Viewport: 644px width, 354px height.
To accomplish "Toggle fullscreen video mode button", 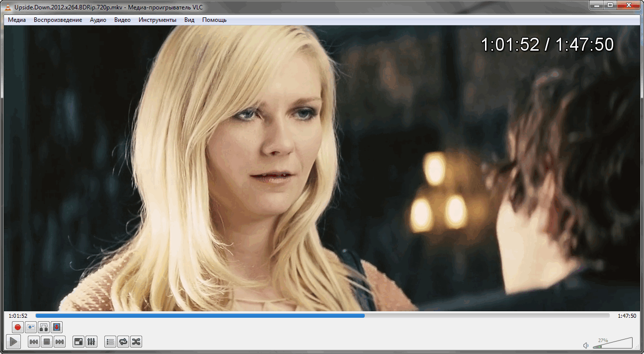I will point(79,342).
